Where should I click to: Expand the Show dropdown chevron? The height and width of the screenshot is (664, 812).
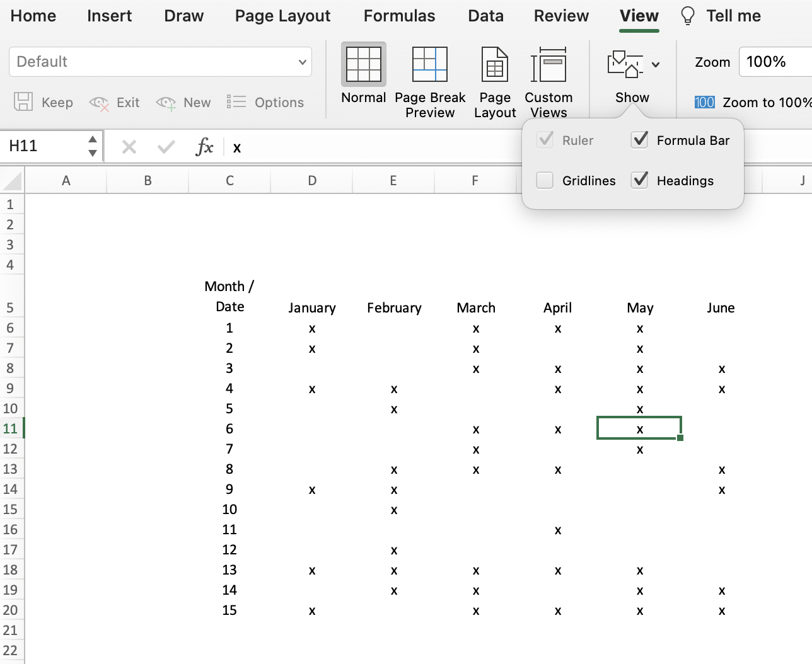point(656,64)
